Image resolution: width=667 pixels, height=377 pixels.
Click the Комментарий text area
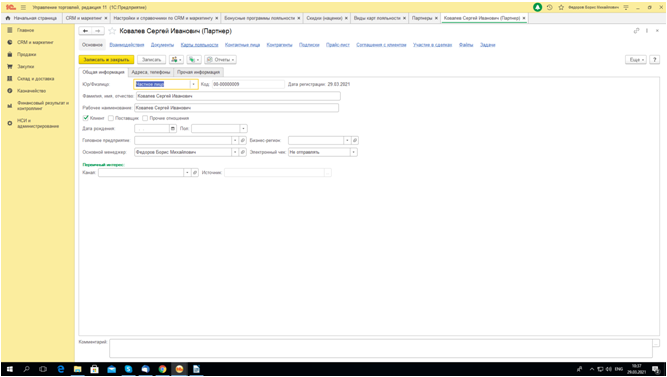point(381,348)
